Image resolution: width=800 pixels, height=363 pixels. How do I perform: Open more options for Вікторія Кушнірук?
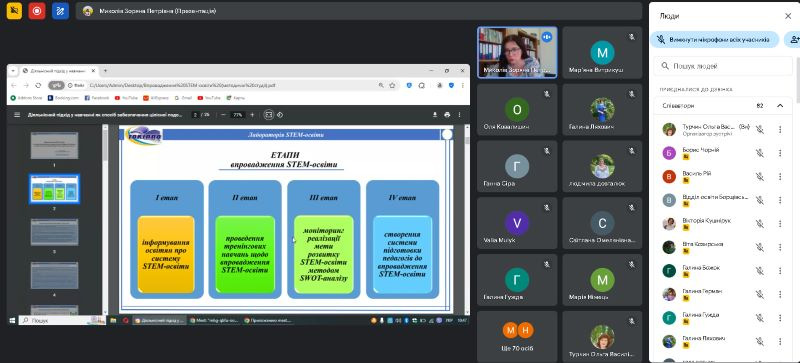[x=780, y=224]
